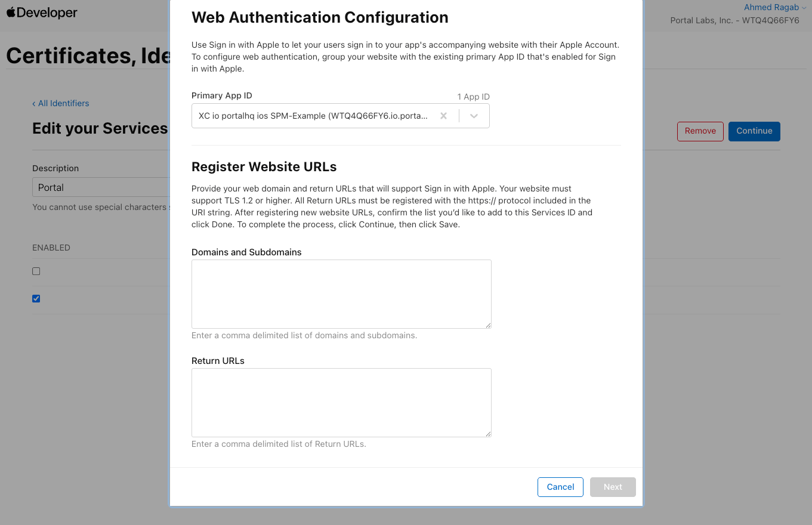Select the ENABLED column header
The width and height of the screenshot is (812, 525).
click(51, 248)
